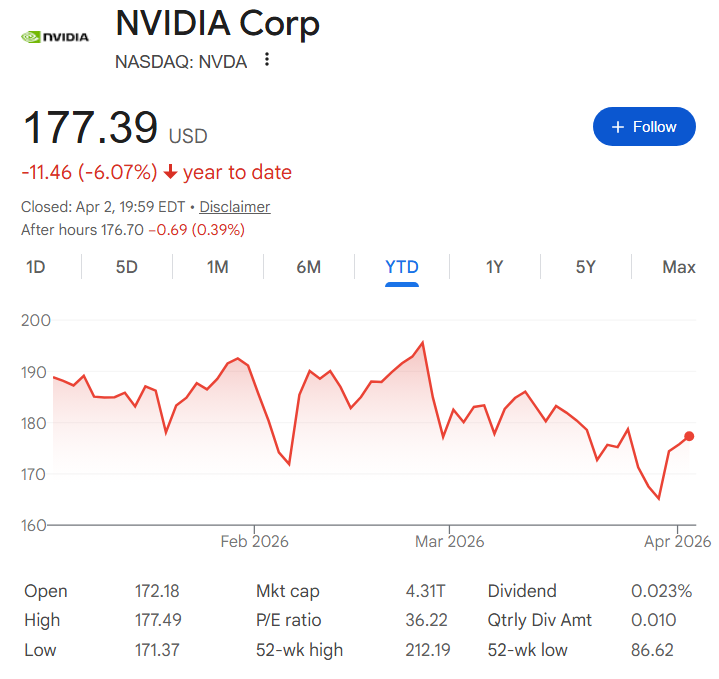Screen dimensions: 719x679
Task: Click the Feb 2026 axis label
Action: point(254,541)
